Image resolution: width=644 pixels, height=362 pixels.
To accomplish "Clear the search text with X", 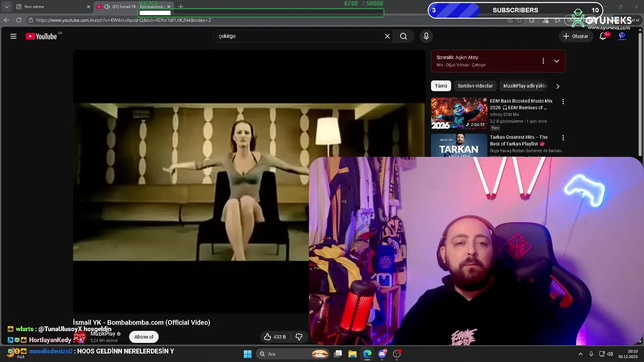I will (387, 36).
